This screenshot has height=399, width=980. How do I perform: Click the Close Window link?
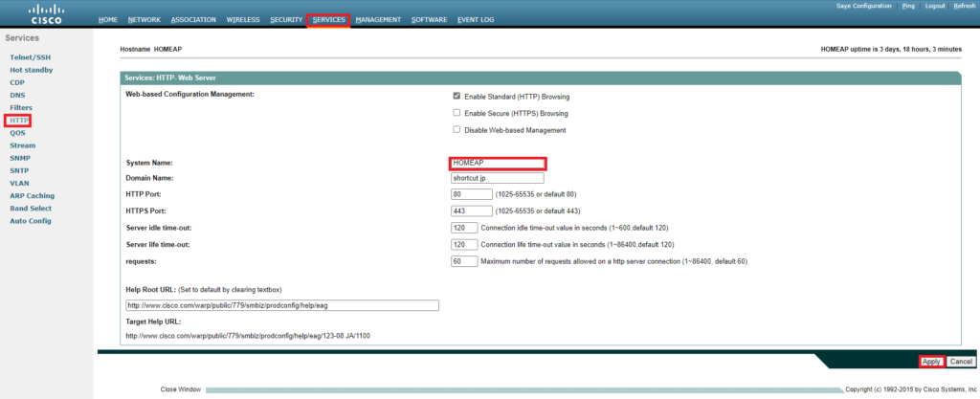(x=181, y=389)
